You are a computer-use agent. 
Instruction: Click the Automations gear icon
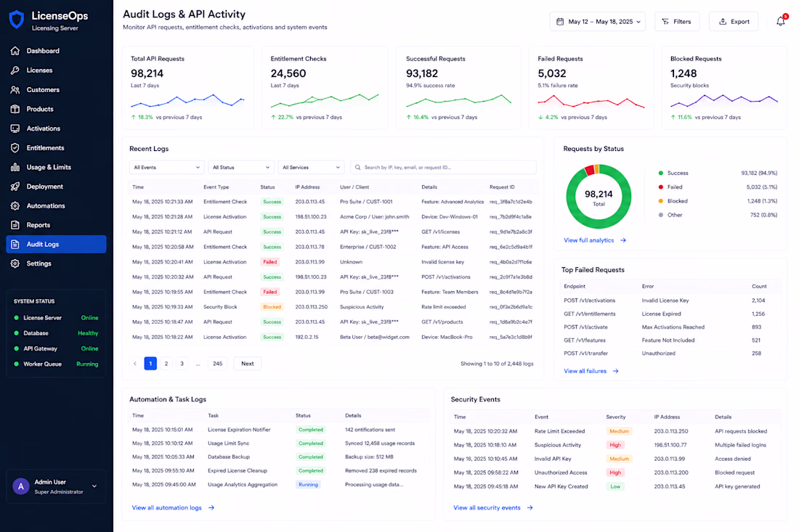coord(15,205)
